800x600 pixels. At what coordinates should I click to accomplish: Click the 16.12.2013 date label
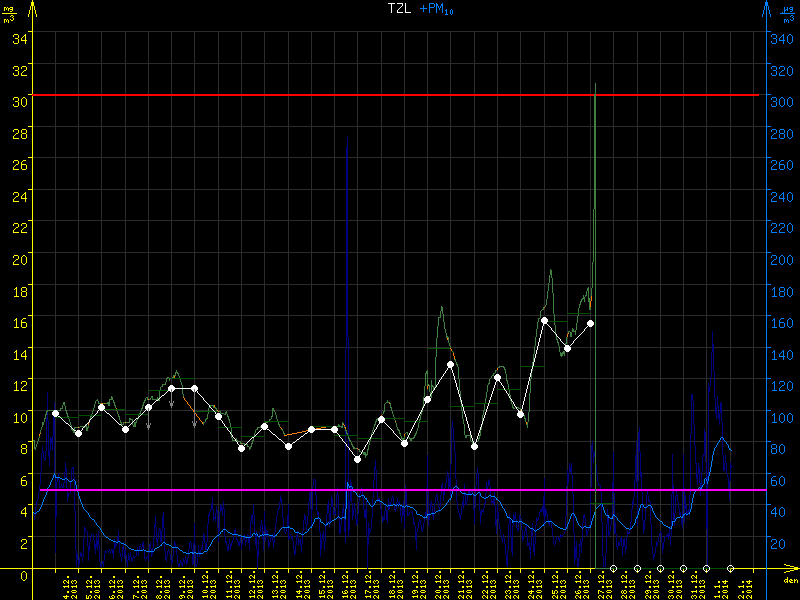(x=346, y=586)
